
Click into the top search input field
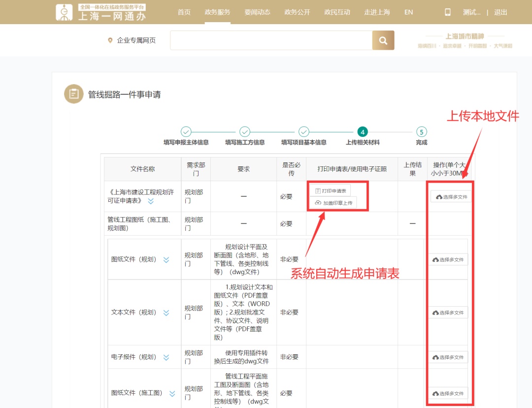click(x=271, y=40)
